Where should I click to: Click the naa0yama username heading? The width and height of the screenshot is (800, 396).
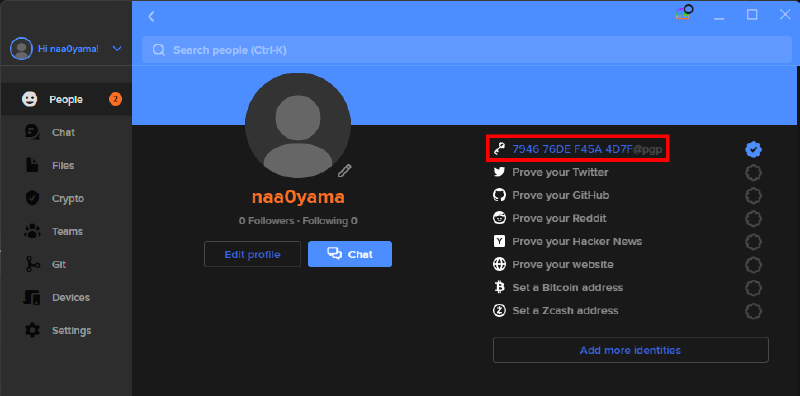tap(298, 196)
